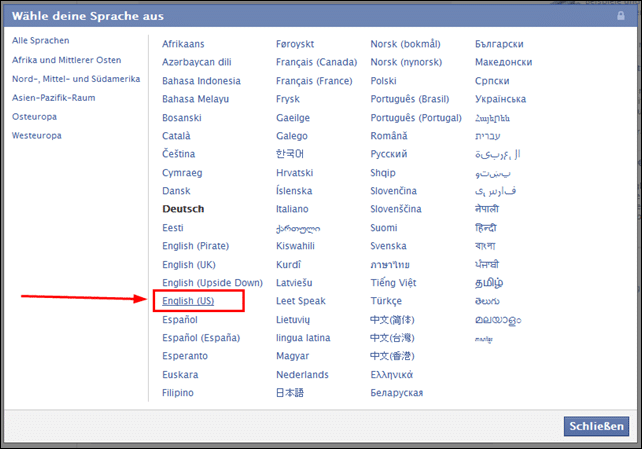Choose Italiano language
The image size is (642, 449).
[292, 209]
